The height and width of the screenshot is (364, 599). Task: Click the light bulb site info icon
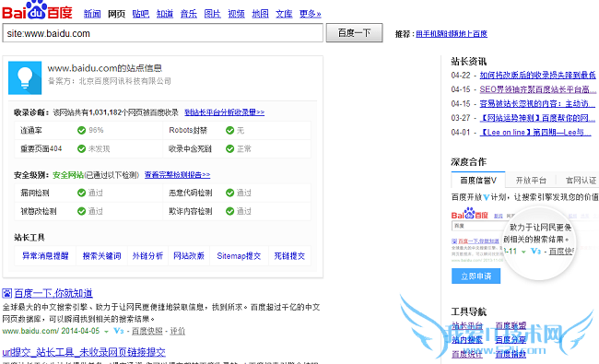25,78
